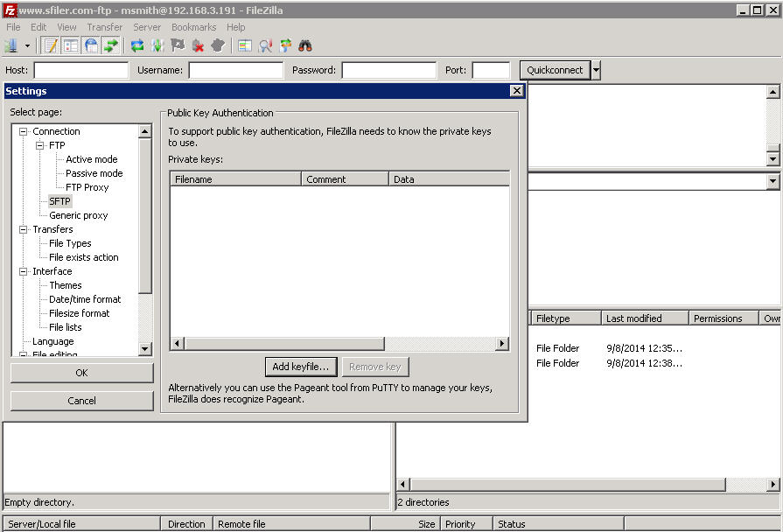Refresh file and folder lists icon
This screenshot has width=783, height=532.
pos(137,46)
